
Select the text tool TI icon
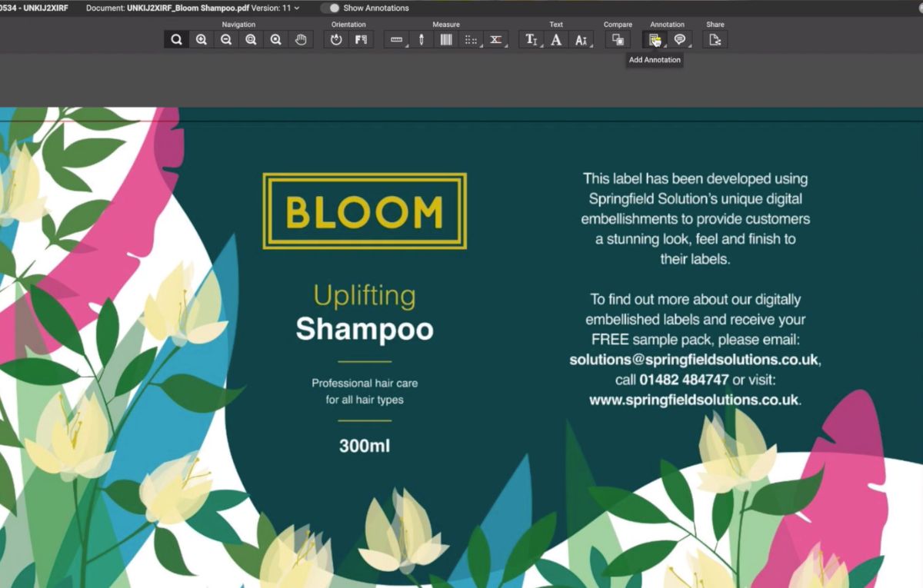tap(531, 40)
